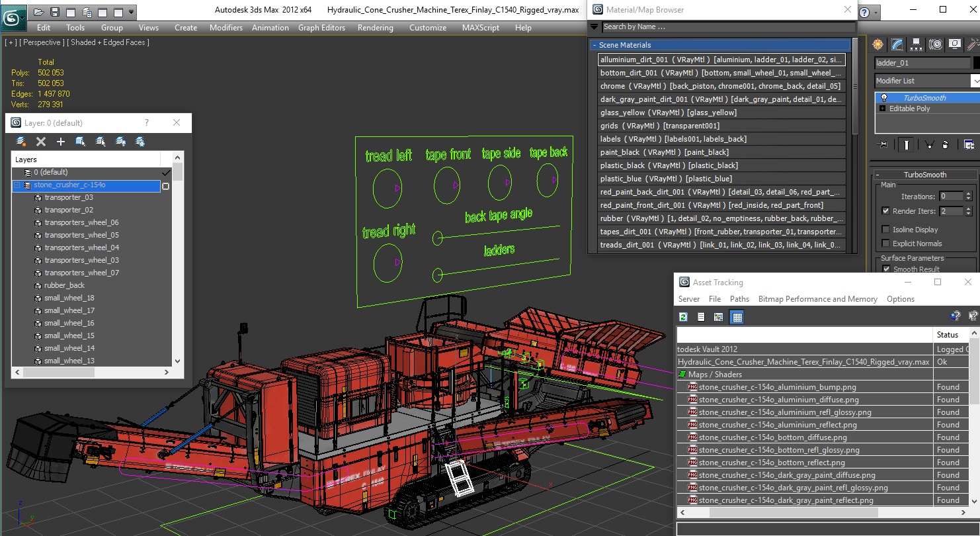Click the Iterations spinner arrows

click(x=969, y=197)
